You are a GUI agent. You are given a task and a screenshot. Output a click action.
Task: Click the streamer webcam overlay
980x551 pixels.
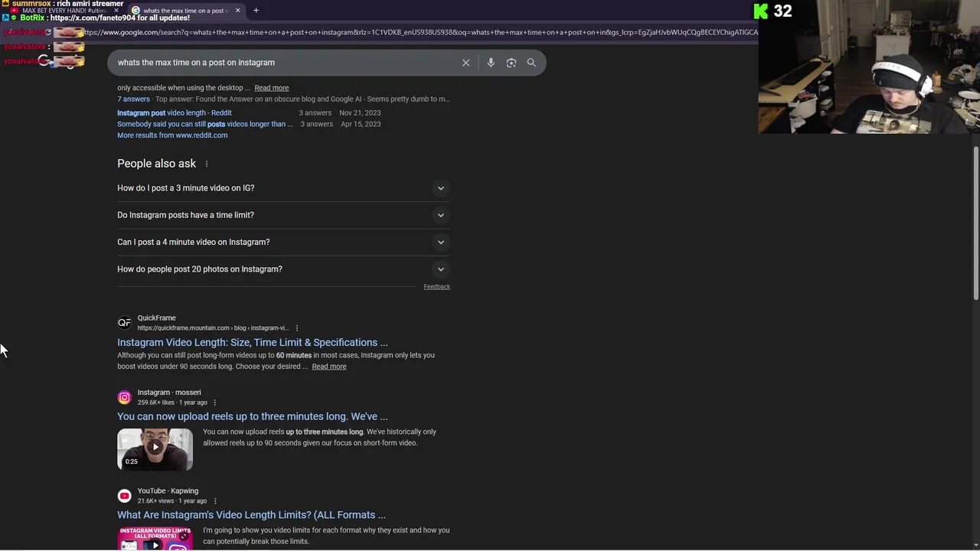[x=869, y=67]
